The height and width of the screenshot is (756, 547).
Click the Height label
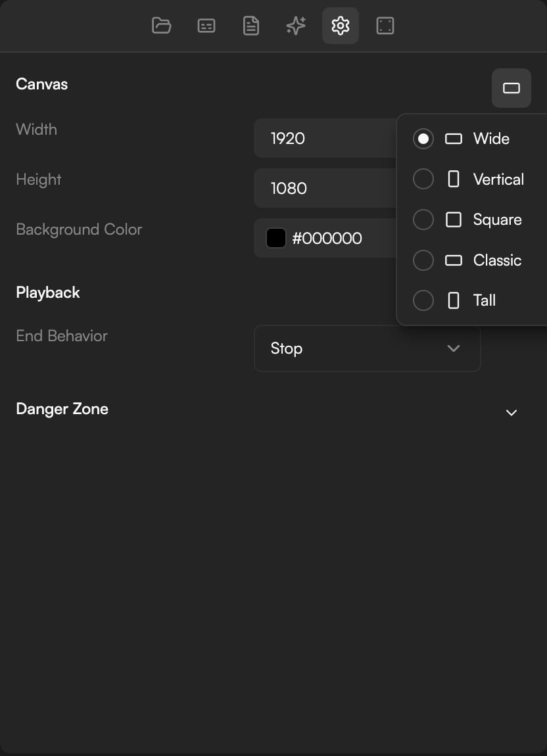[39, 179]
